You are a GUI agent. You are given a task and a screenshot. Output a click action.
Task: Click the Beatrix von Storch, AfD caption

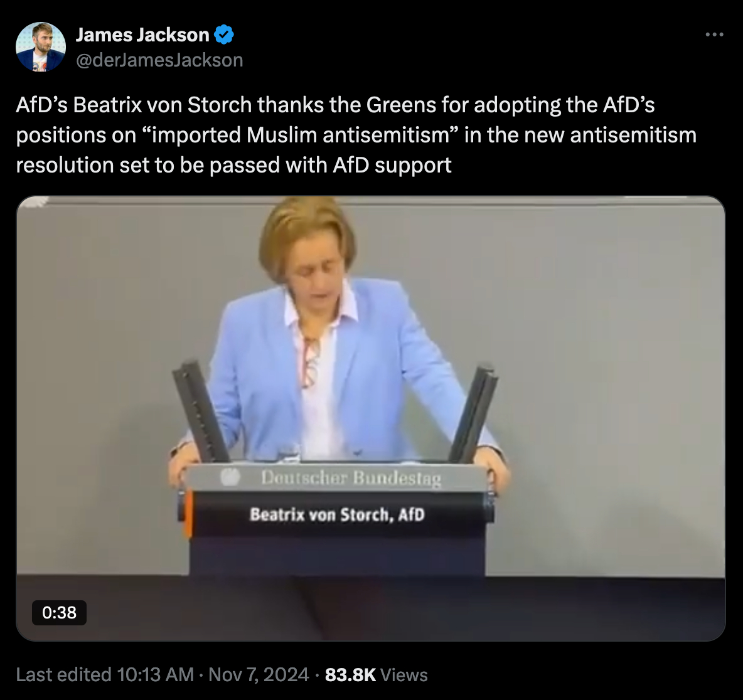pyautogui.click(x=338, y=514)
